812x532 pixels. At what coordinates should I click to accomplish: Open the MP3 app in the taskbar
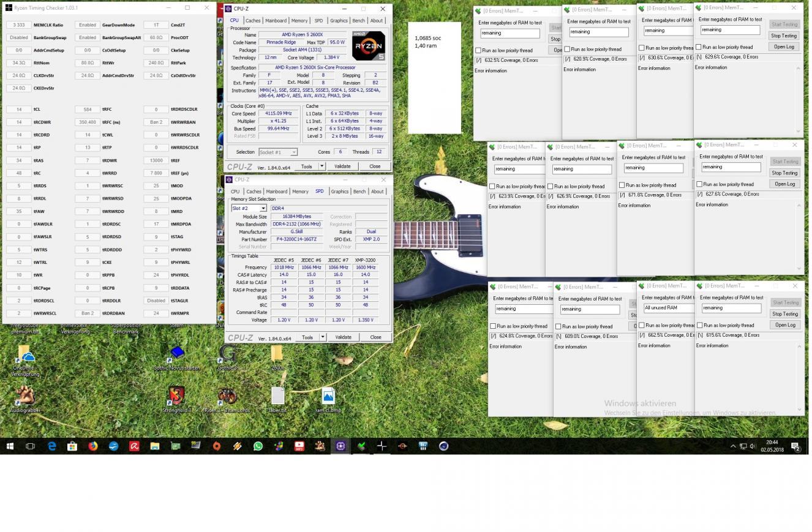point(299,446)
